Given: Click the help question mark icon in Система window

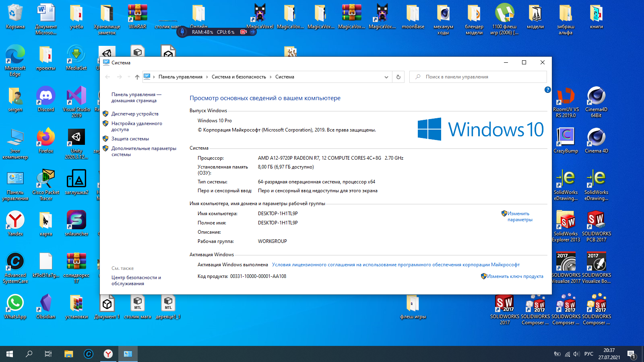Looking at the screenshot, I should click(547, 90).
